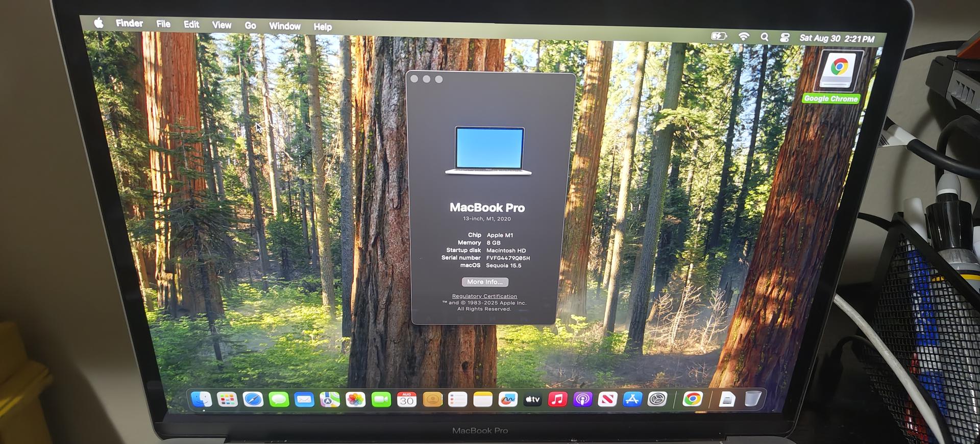Viewport: 980px width, 444px height.
Task: Click the 13-inch, M1, 2020 subtitle
Action: coord(487,218)
